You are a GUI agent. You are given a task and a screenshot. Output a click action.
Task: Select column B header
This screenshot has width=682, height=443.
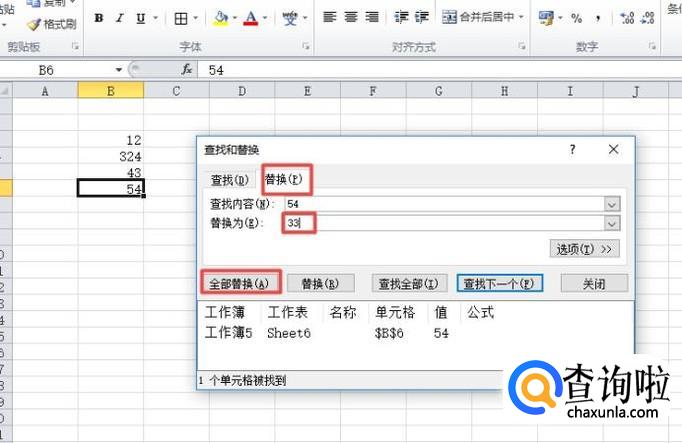tap(110, 91)
